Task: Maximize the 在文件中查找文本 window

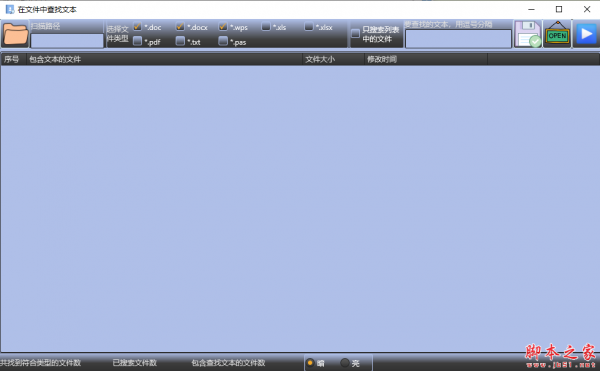Action: point(559,9)
